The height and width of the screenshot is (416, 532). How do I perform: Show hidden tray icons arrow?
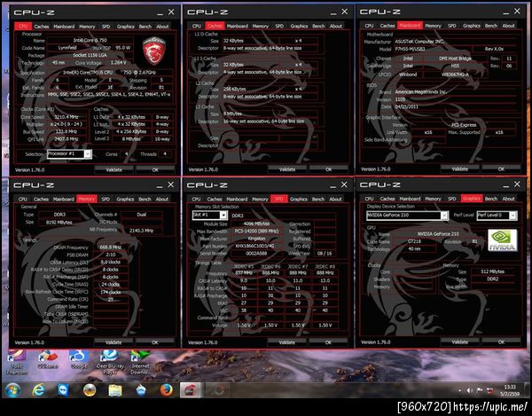point(460,390)
